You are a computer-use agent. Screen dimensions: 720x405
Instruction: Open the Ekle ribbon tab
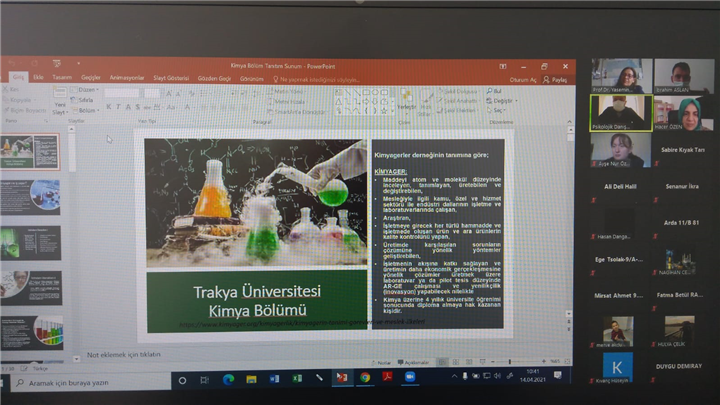tap(39, 77)
